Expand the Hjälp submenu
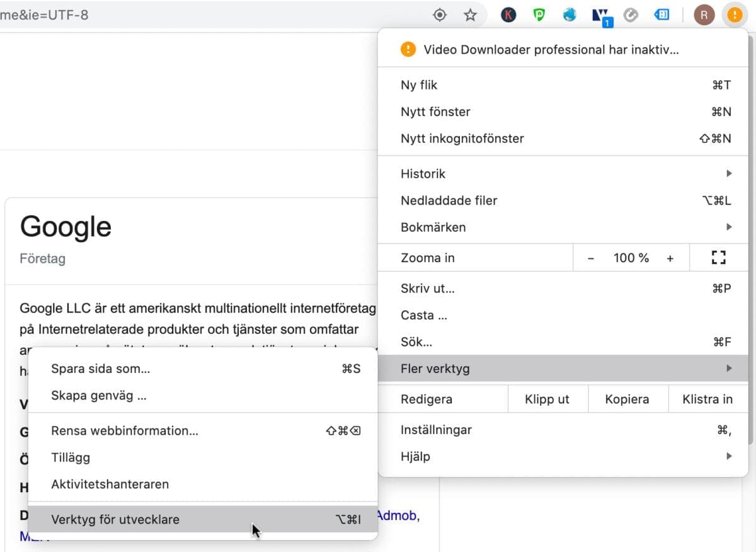This screenshot has height=552, width=756. [563, 456]
